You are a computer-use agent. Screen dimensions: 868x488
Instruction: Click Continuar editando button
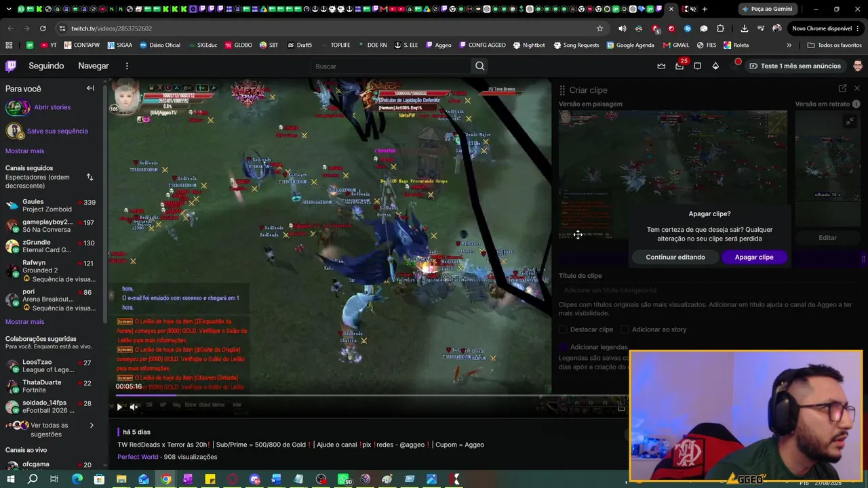coord(675,257)
